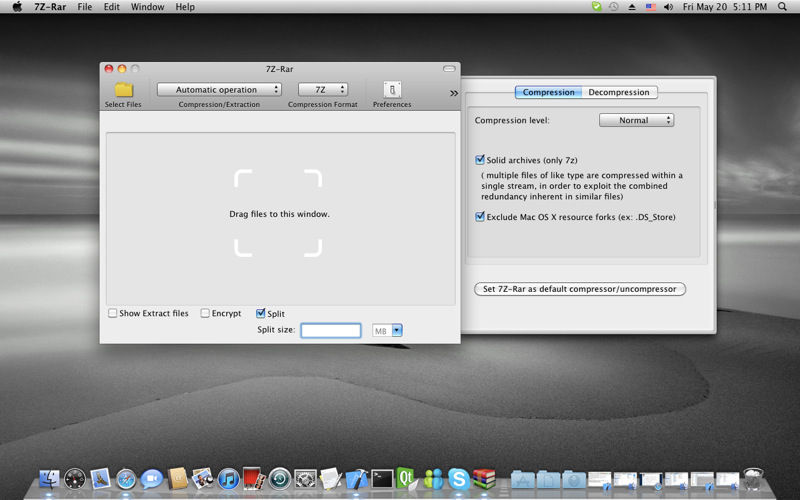Launch iTunes from the dock
800x500 pixels.
pos(229,480)
